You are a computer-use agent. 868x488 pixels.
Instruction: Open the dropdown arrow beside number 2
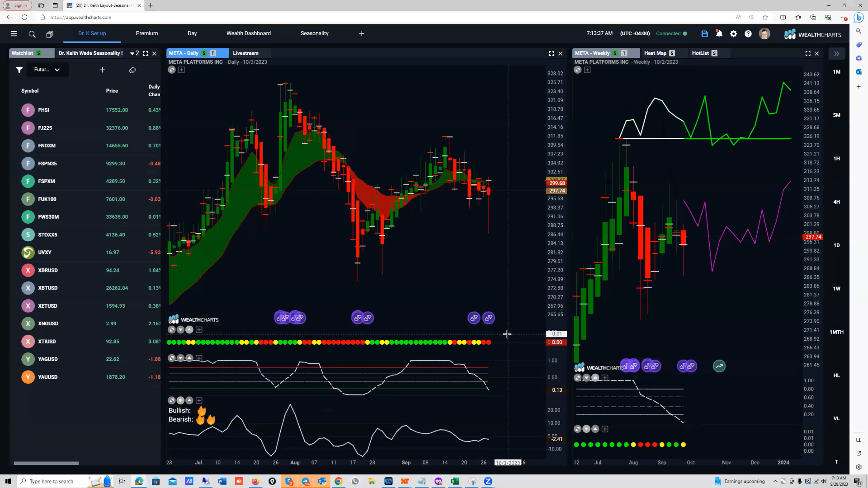[132, 53]
